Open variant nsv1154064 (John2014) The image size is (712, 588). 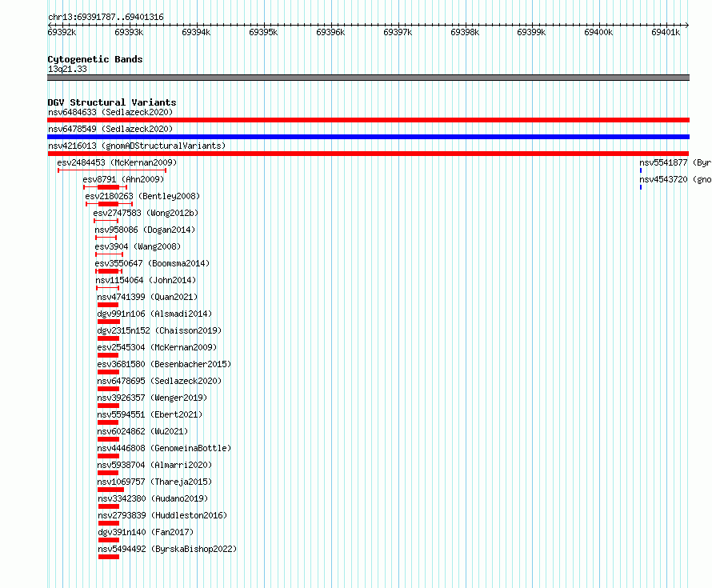[x=146, y=280]
